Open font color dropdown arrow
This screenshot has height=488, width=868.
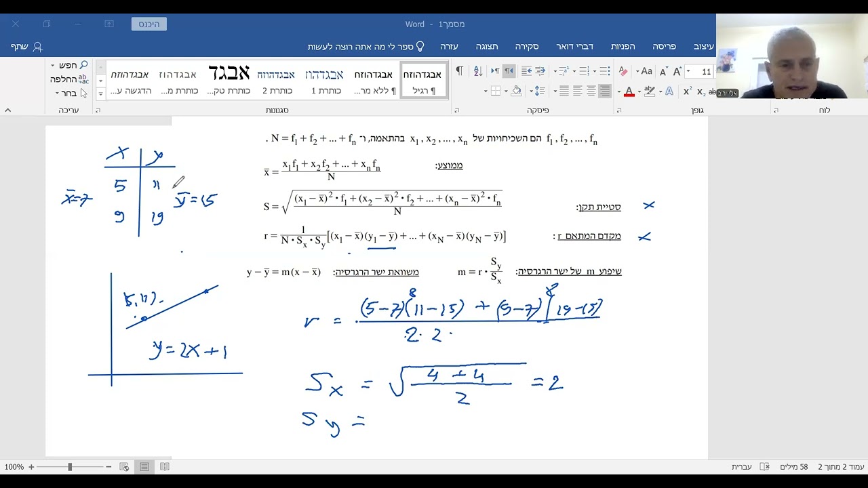(619, 91)
